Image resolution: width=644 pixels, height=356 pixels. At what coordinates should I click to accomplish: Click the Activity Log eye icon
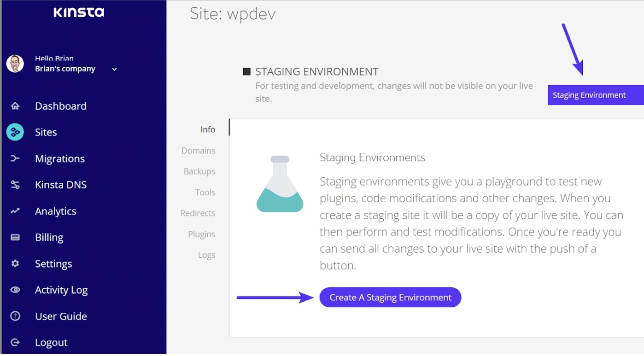click(x=15, y=290)
